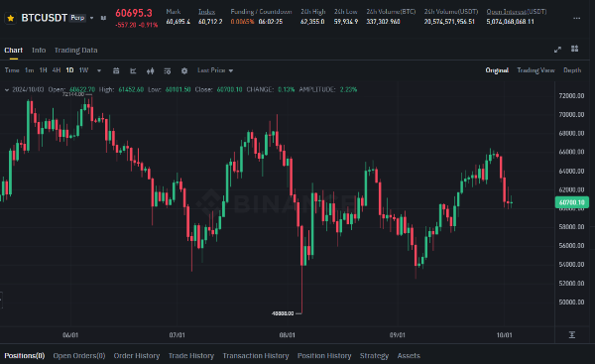Open the Last Price dropdown
Viewport: 595px width, 364px height.
pos(215,70)
